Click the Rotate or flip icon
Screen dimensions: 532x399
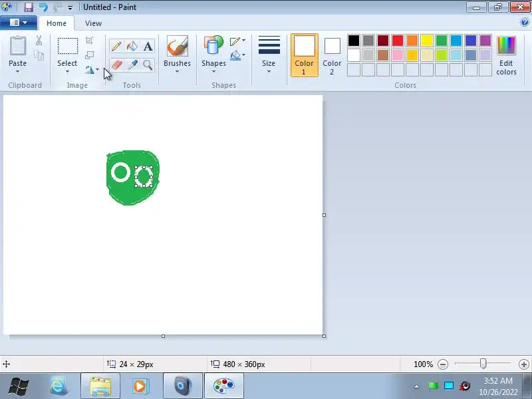coord(90,70)
